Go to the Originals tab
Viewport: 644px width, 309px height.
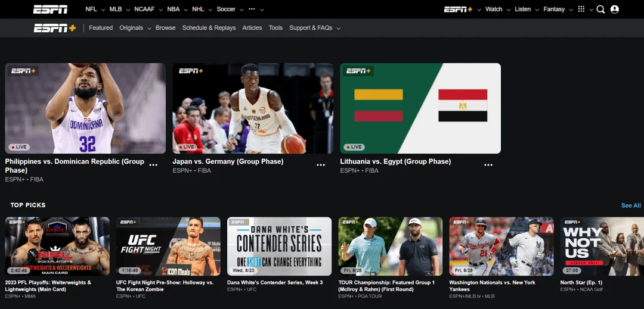(131, 28)
